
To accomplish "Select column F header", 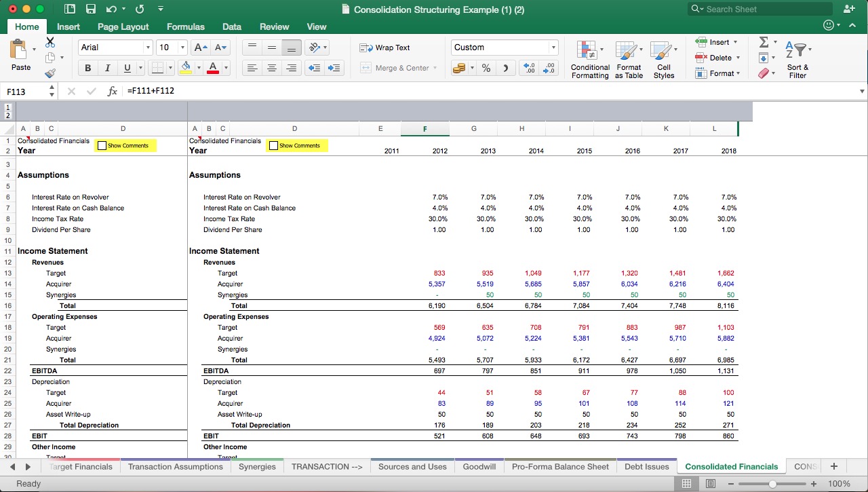I will 425,129.
